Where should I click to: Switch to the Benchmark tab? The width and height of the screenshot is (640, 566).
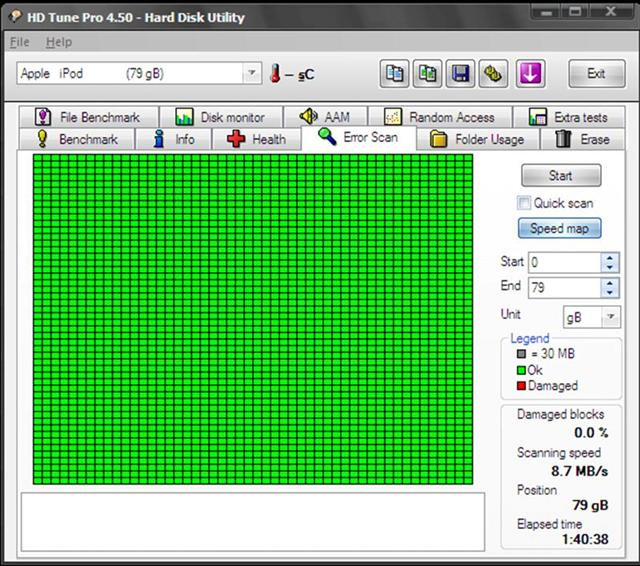[x=78, y=140]
